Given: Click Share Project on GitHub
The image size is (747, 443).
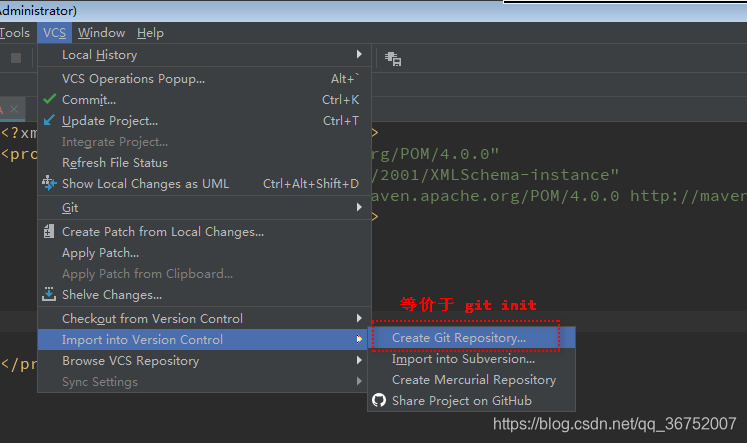Looking at the screenshot, I should (x=472, y=401).
